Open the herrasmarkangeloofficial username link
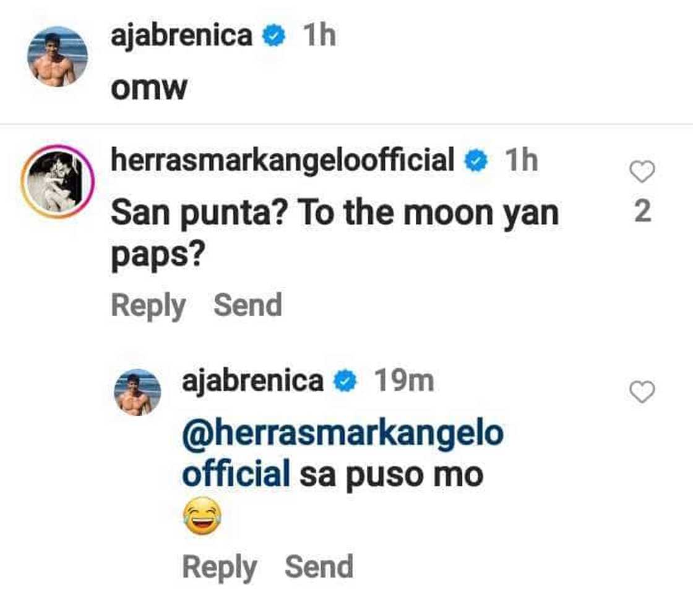This screenshot has height=616, width=693. pos(282,161)
